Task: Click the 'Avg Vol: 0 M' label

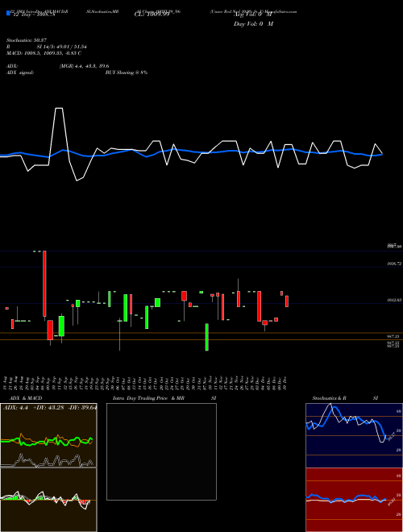Action: [x=253, y=15]
